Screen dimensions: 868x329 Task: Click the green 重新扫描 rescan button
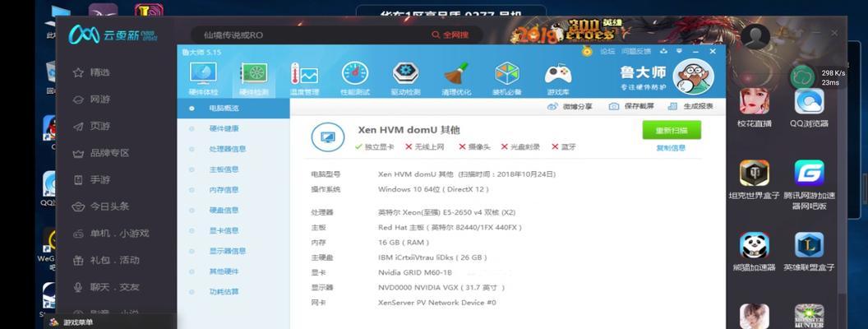(672, 130)
